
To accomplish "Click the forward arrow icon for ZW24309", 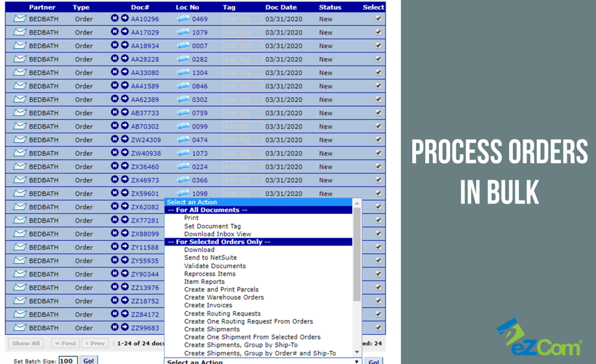I will tap(124, 140).
